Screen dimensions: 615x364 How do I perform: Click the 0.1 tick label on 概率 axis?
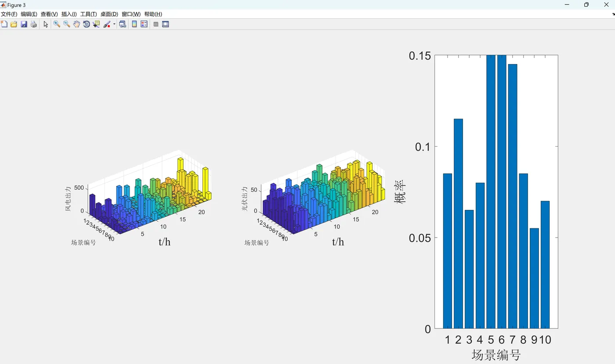point(423,147)
